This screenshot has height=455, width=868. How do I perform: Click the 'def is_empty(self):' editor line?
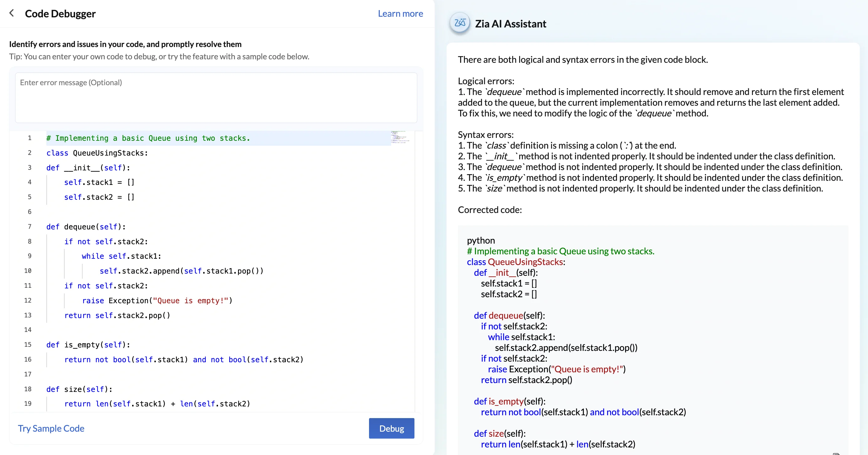[88, 345]
